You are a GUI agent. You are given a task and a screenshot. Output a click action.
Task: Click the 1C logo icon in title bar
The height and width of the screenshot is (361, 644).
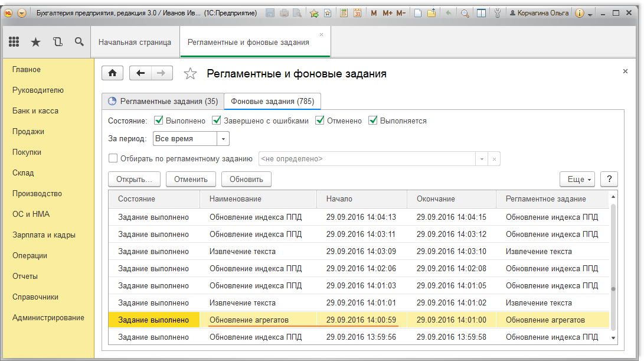(x=8, y=13)
